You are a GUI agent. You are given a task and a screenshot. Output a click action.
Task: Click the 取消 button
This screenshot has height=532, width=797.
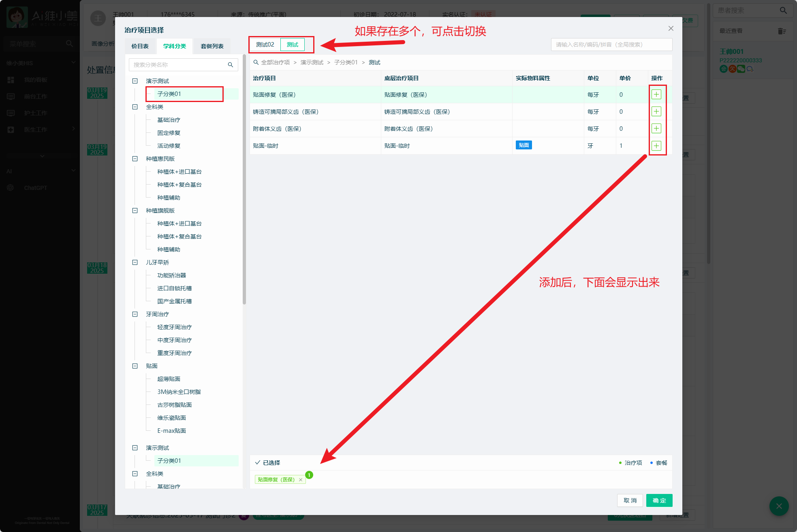pyautogui.click(x=630, y=500)
